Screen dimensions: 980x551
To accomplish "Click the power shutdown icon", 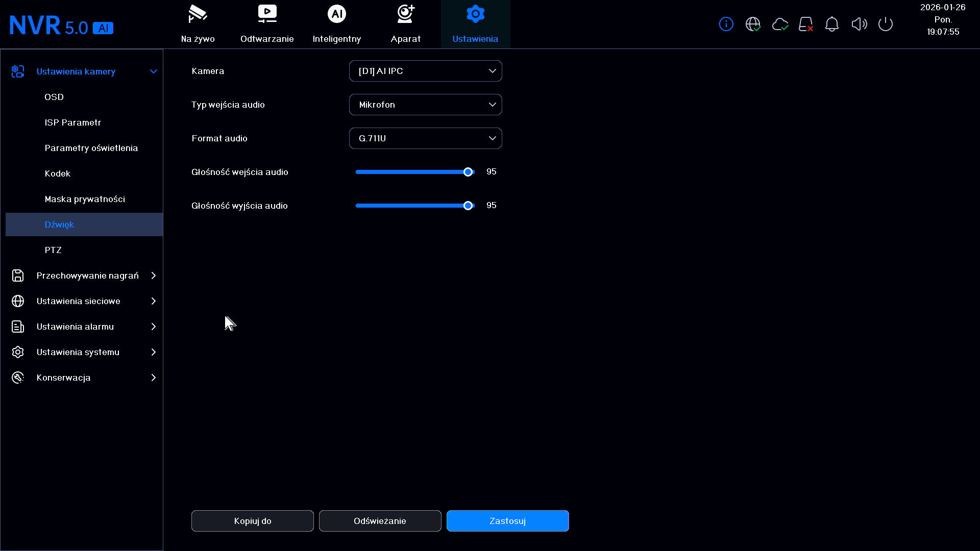I will [886, 24].
